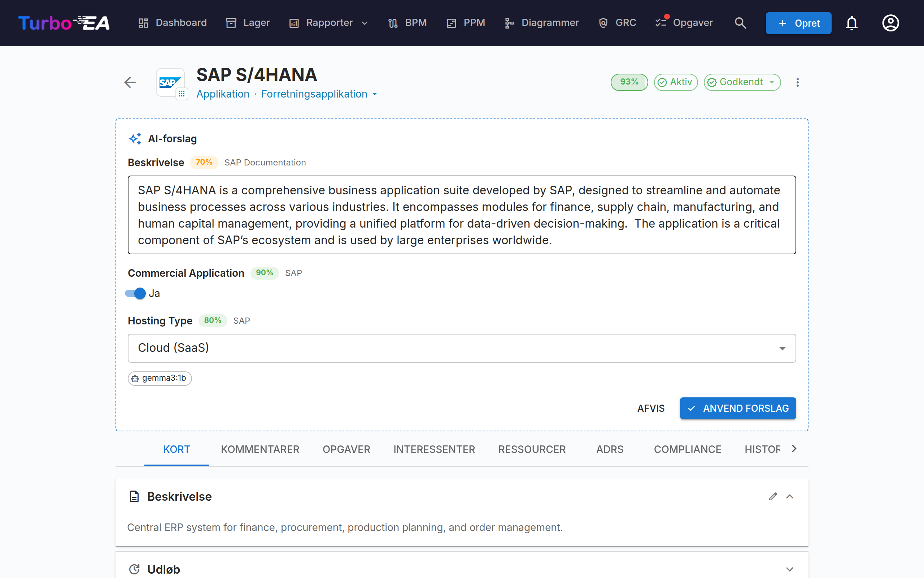Go to Lager inventory
924x578 pixels.
248,23
